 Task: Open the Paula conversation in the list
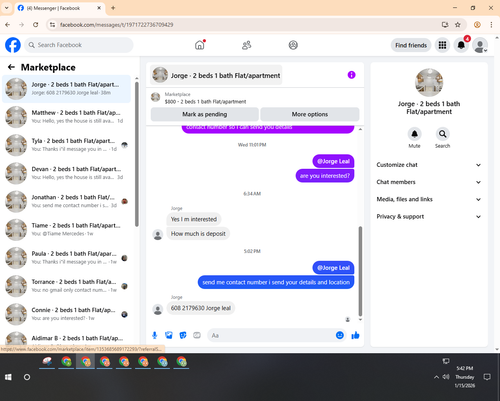(x=66, y=258)
